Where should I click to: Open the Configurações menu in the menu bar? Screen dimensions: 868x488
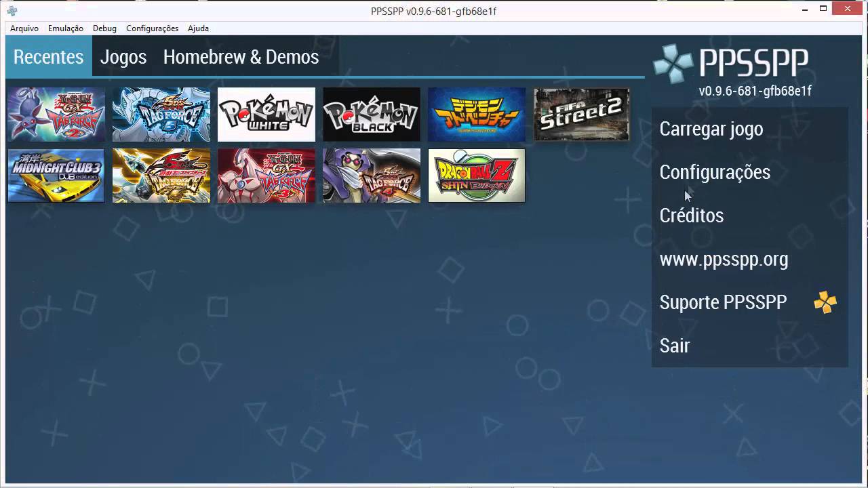click(152, 28)
